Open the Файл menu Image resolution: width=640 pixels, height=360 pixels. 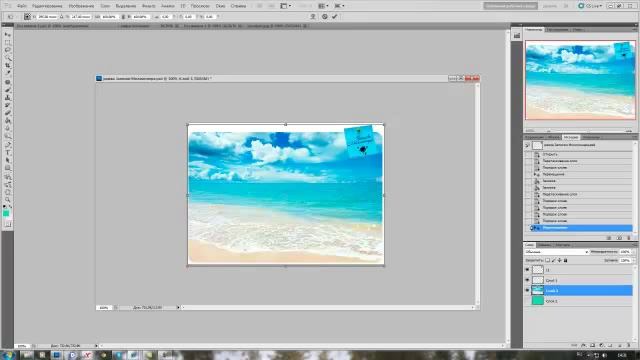coord(22,6)
